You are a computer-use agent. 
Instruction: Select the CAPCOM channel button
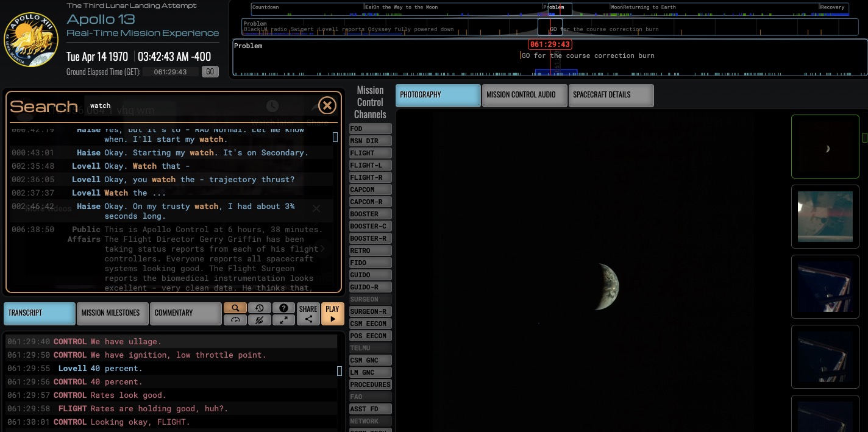(x=370, y=189)
